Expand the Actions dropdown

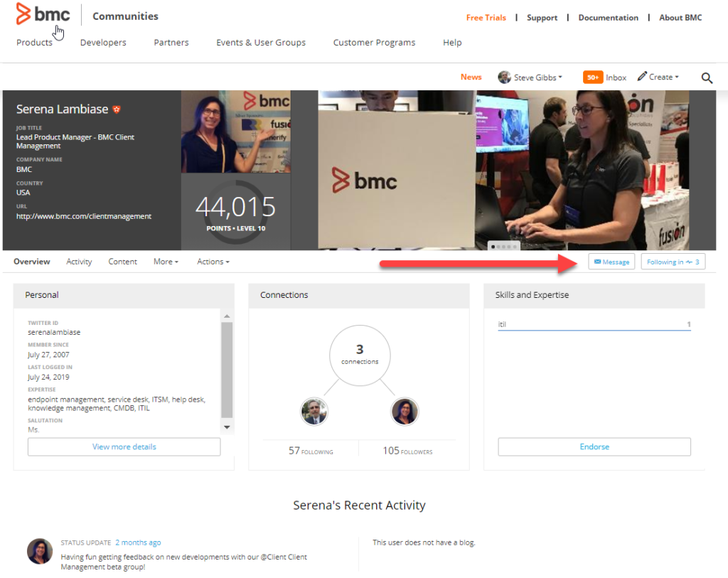coord(213,262)
